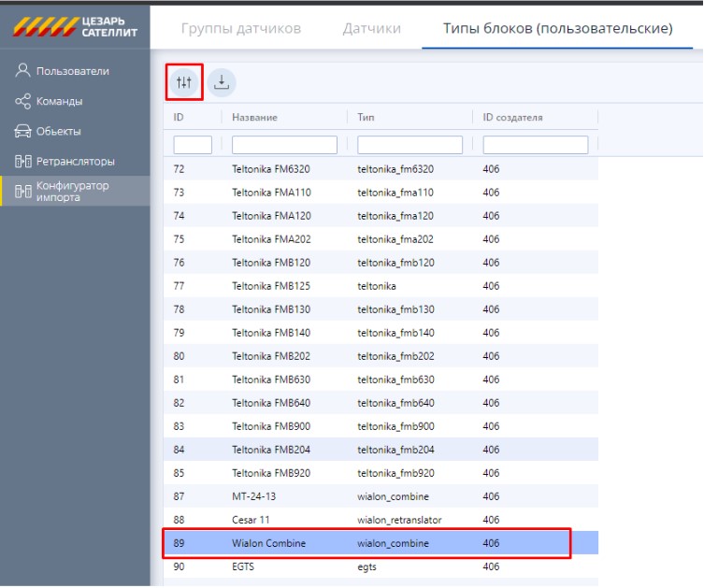
Task: Select the Teltonika FMB920 row
Action: [x=381, y=473]
